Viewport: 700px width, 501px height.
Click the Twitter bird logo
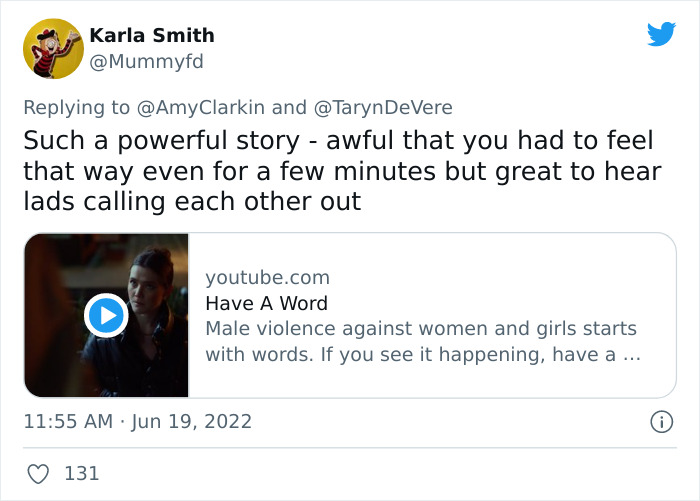click(661, 34)
